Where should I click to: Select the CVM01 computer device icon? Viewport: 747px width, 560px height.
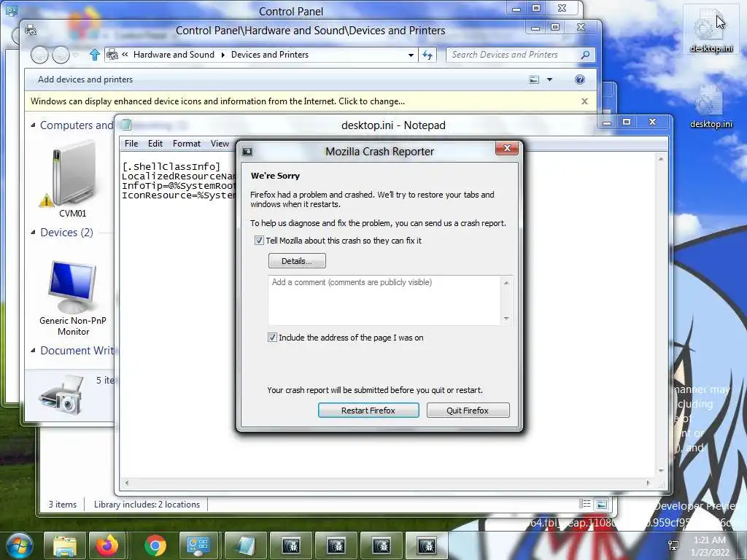click(x=72, y=179)
